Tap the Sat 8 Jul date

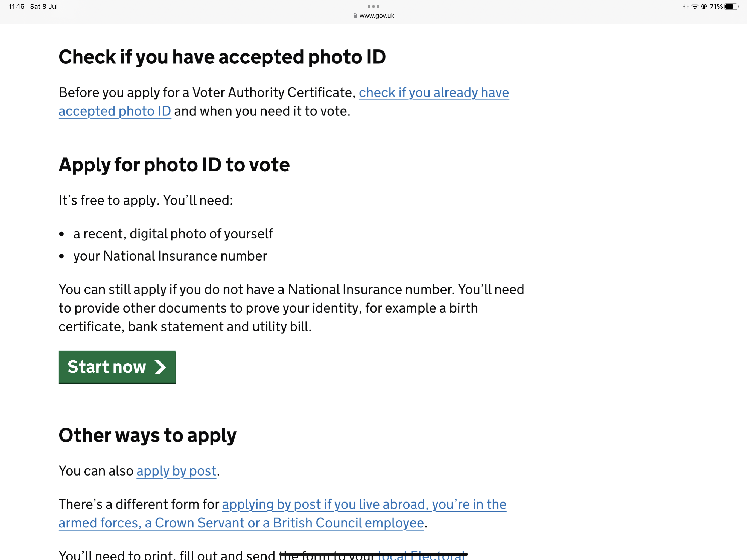pos(44,6)
